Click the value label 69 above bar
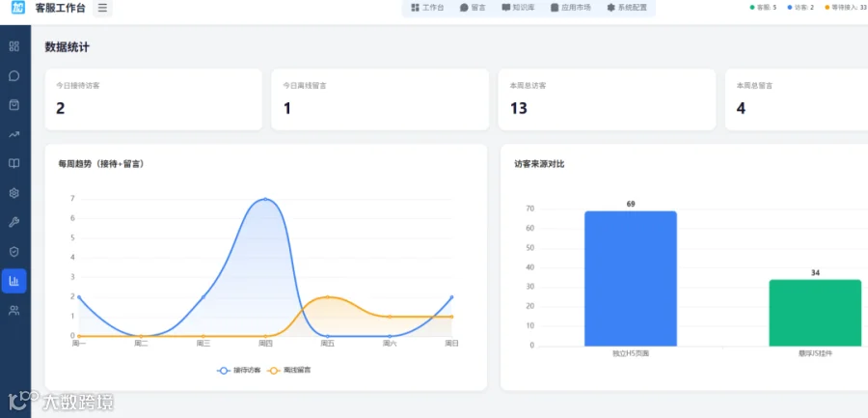868x418 pixels. point(631,204)
